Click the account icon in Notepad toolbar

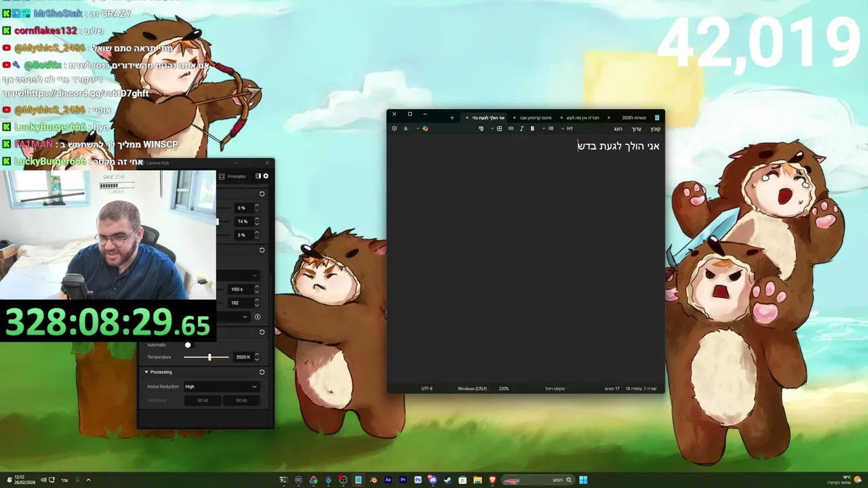(406, 129)
